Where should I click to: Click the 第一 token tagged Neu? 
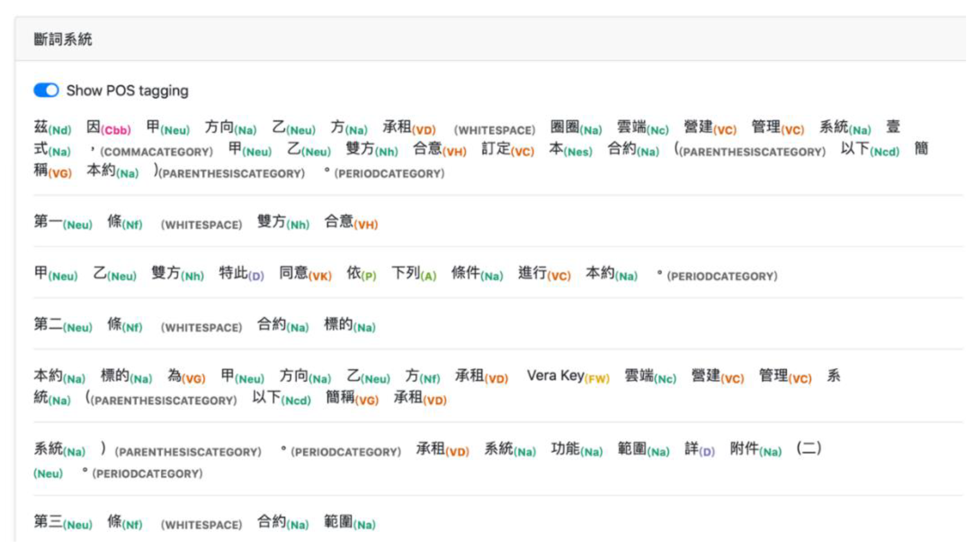[x=63, y=222]
